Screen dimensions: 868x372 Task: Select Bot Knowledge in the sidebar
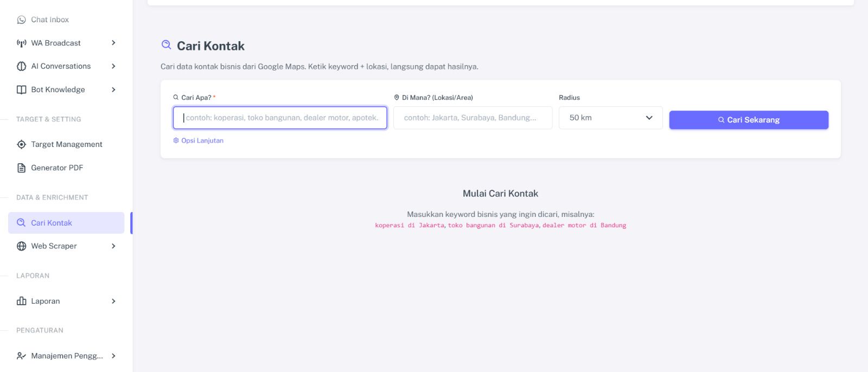click(x=66, y=89)
